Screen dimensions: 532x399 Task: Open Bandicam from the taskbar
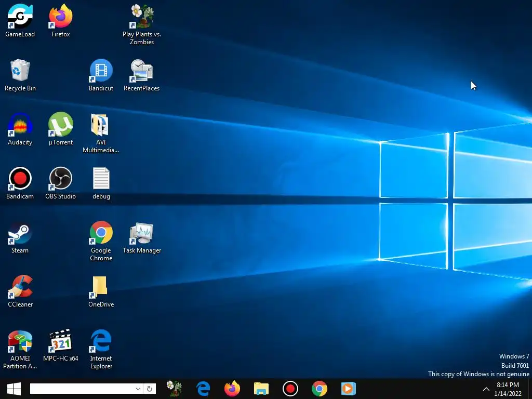point(290,389)
